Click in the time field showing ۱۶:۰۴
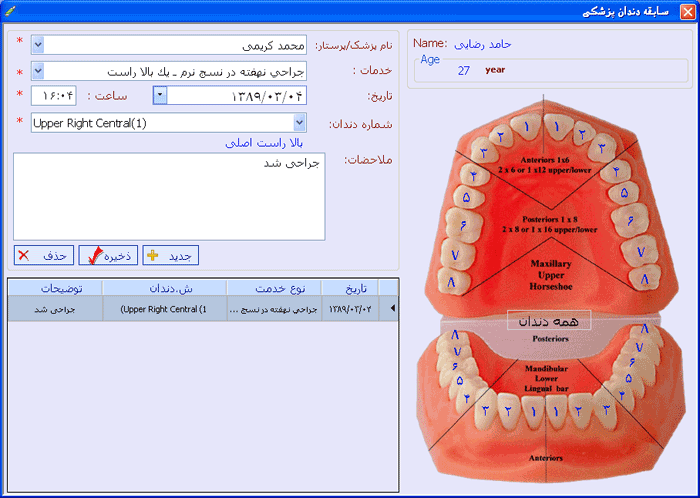 pyautogui.click(x=54, y=95)
